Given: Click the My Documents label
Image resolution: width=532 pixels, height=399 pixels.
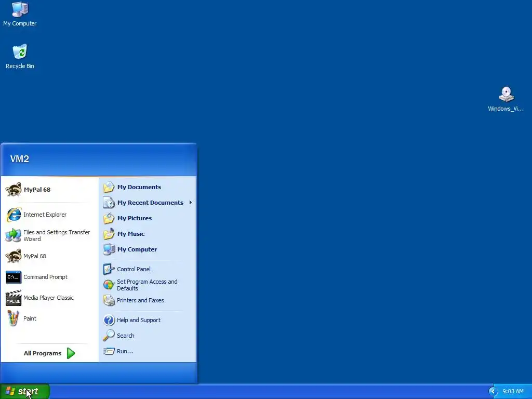Looking at the screenshot, I should click(x=139, y=187).
